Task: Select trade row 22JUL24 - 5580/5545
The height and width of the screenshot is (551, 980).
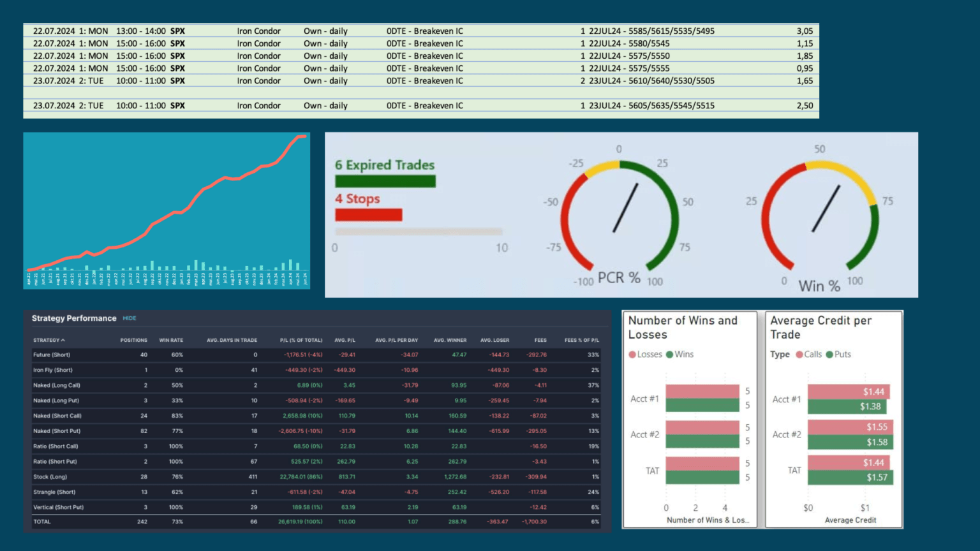Action: click(421, 43)
